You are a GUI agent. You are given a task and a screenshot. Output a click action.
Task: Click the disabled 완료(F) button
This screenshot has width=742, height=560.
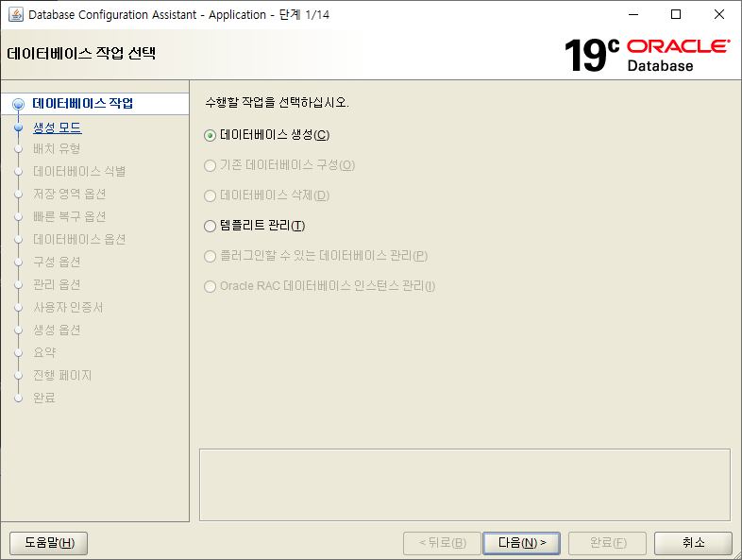[x=608, y=543]
